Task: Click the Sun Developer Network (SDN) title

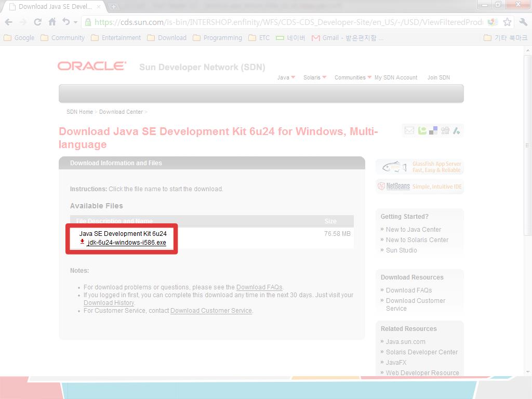Action: pyautogui.click(x=202, y=67)
